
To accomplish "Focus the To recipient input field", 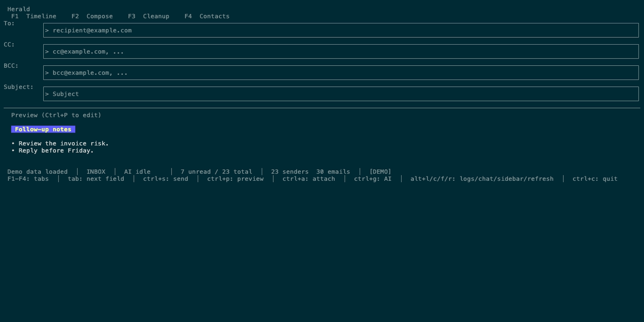I will click(341, 30).
